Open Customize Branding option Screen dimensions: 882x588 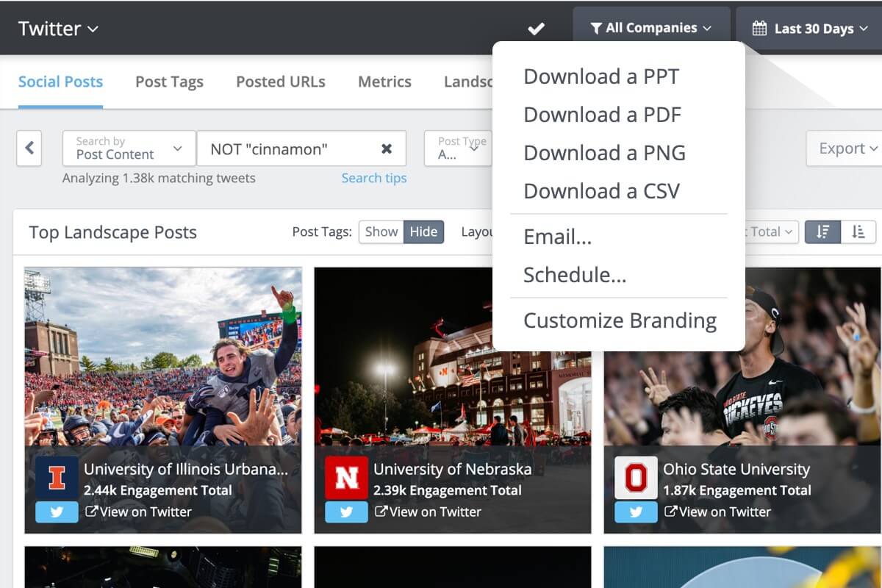point(618,320)
